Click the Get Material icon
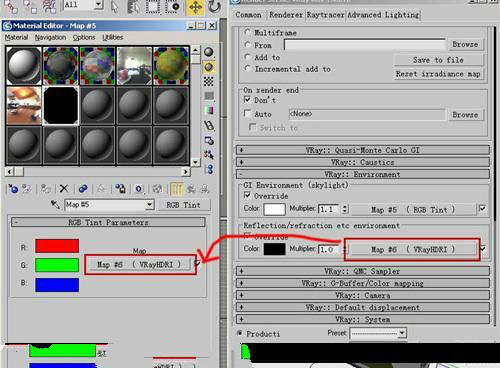 [x=13, y=189]
